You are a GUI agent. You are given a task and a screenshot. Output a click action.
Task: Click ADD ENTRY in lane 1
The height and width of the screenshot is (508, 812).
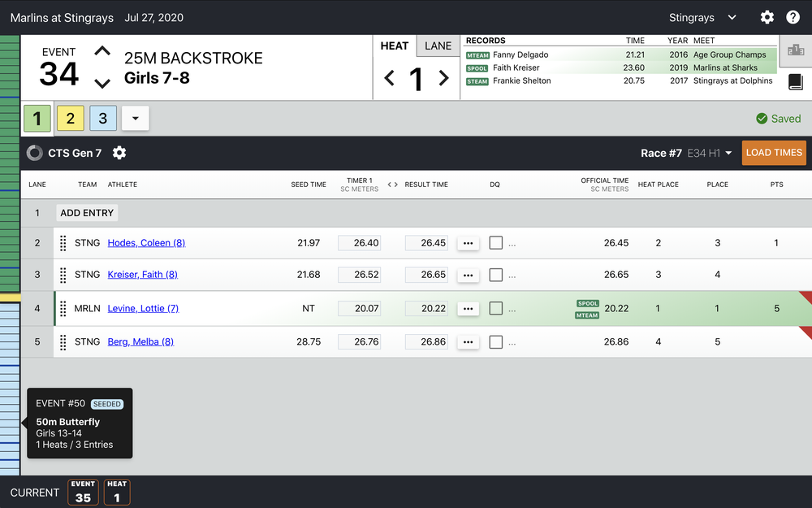click(x=87, y=213)
